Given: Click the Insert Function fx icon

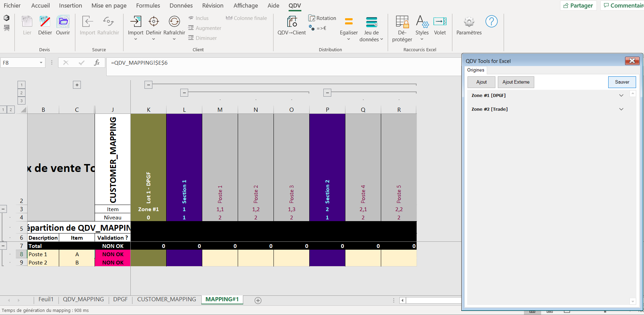Looking at the screenshot, I should (97, 63).
